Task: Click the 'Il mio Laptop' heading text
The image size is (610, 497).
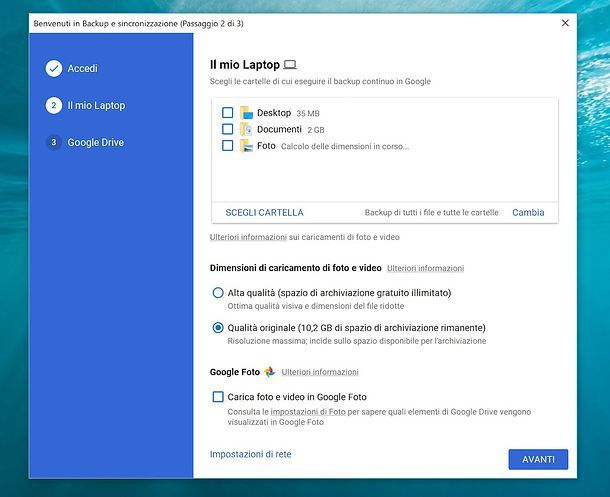Action: [x=245, y=65]
